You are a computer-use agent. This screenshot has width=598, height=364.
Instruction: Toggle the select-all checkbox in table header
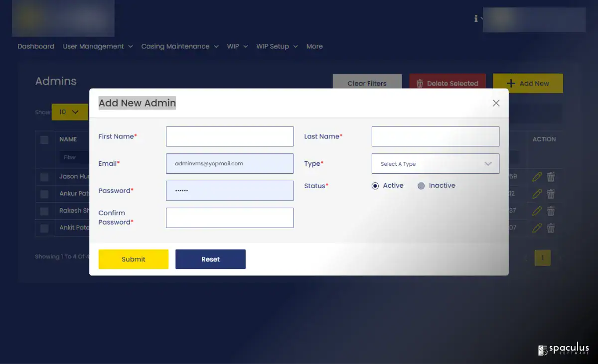coord(44,139)
